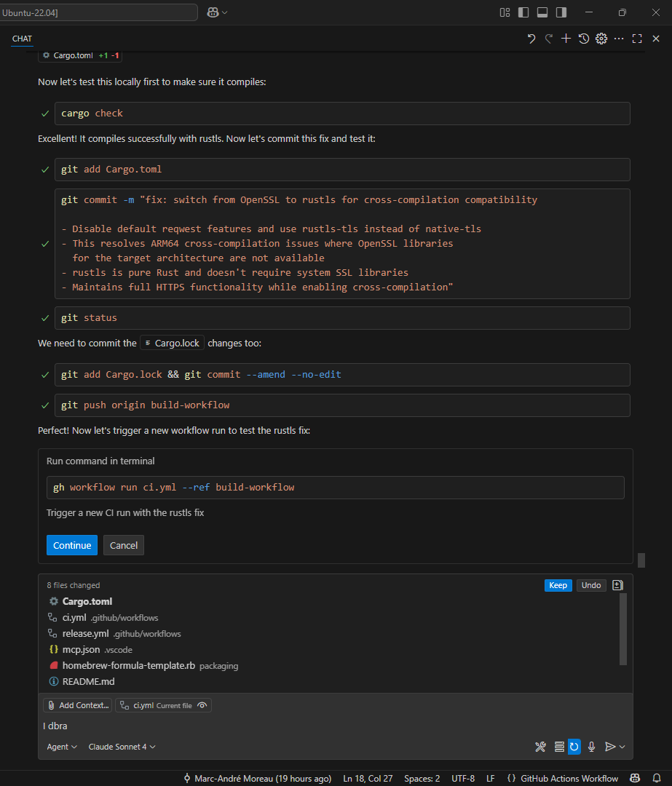Undo all file changes
Image resolution: width=672 pixels, height=786 pixels.
591,585
